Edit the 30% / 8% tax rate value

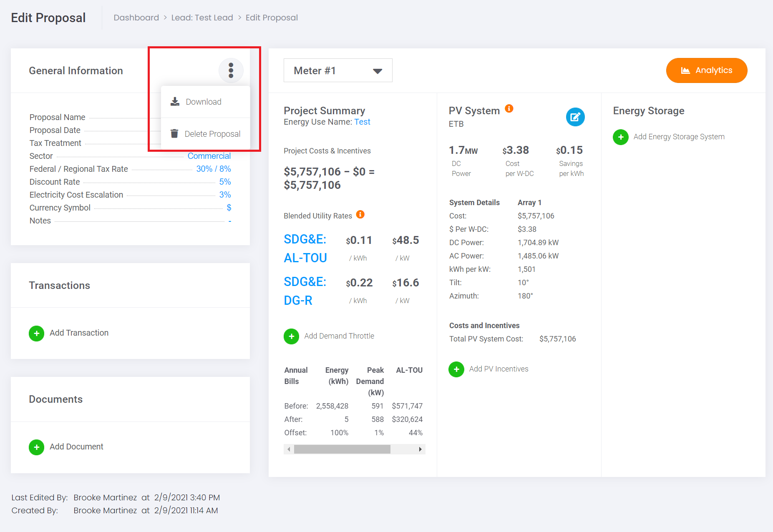[214, 168]
